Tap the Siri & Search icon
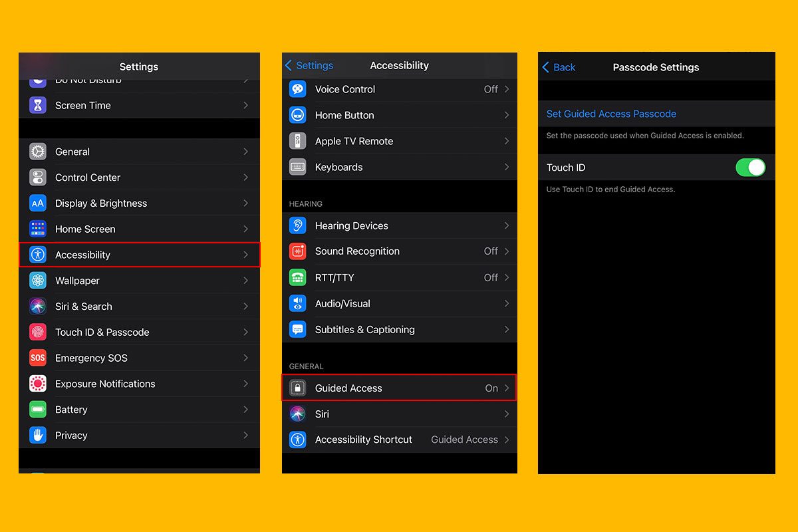798x532 pixels. click(38, 307)
